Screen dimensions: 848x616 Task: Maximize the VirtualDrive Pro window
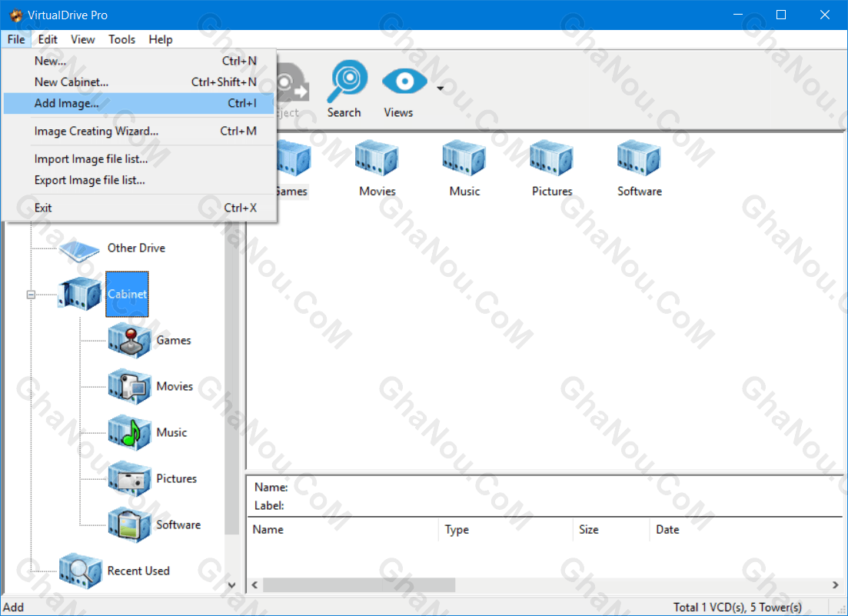coord(781,15)
